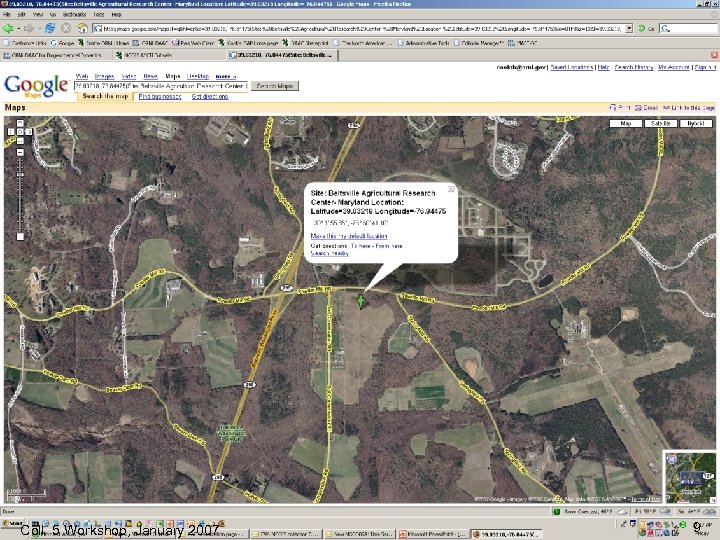720x540 pixels.
Task: Expand the 'more »' Google services link
Action: click(x=225, y=76)
